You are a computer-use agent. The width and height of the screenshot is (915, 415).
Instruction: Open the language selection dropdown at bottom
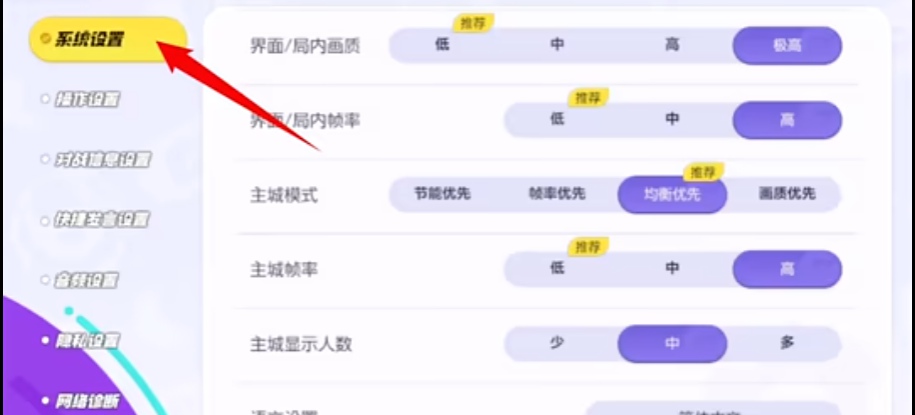[x=713, y=408]
